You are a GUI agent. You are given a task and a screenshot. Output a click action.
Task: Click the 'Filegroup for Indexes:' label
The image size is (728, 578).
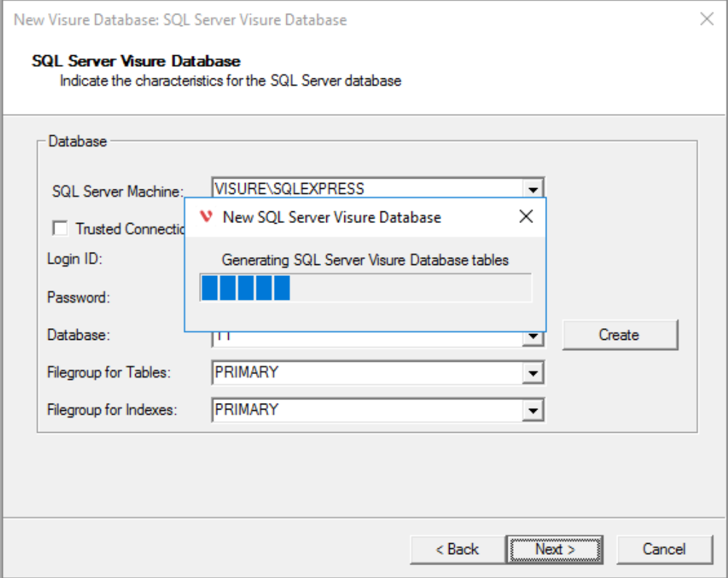coord(113,410)
